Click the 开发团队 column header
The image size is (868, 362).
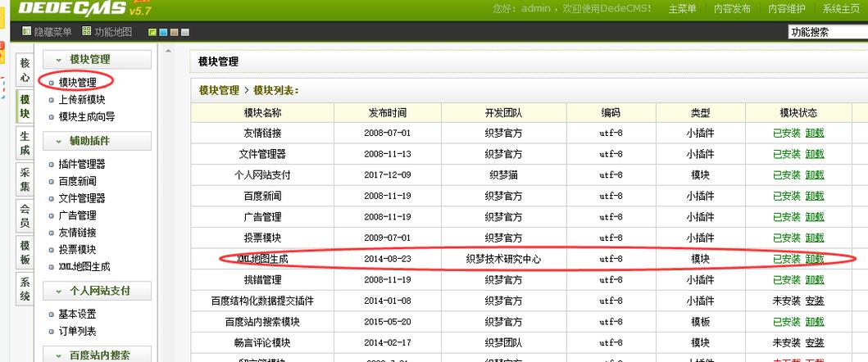click(x=504, y=113)
